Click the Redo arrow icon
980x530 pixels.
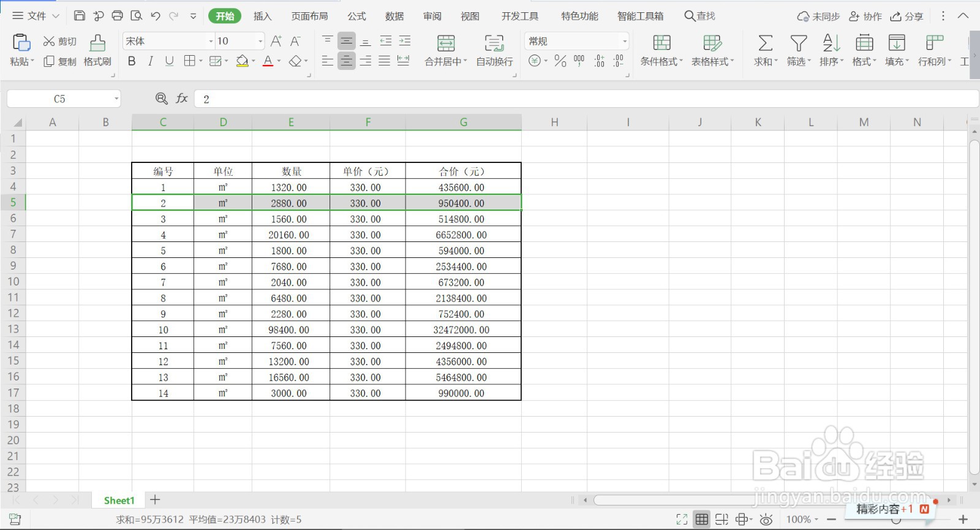(x=174, y=16)
